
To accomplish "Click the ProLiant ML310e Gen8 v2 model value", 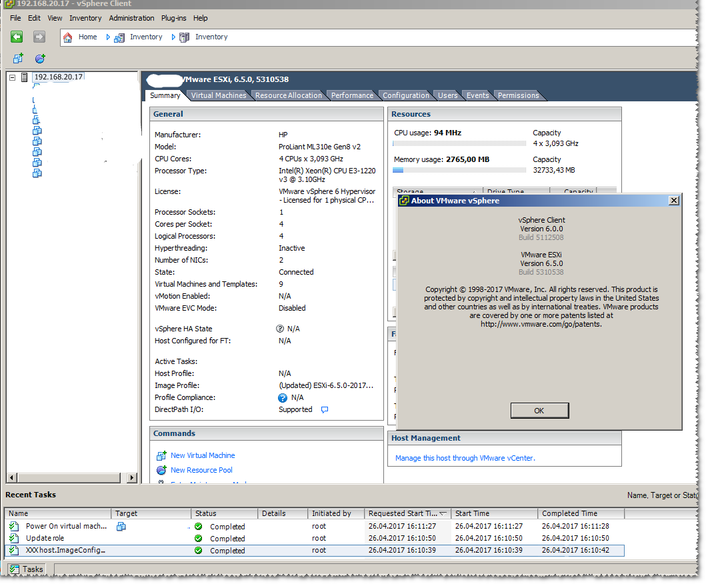I will [320, 147].
